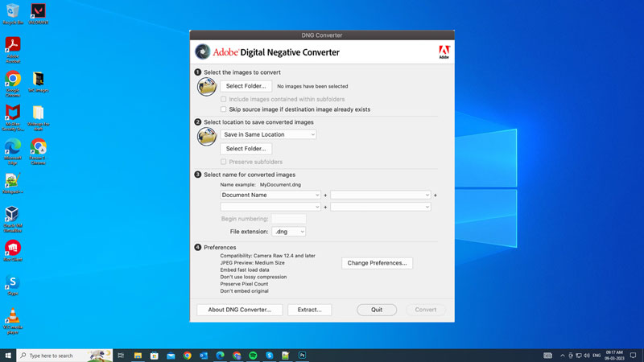644x362 pixels.
Task: Click 'Preserve Pixel Count' preference text
Action: click(244, 284)
